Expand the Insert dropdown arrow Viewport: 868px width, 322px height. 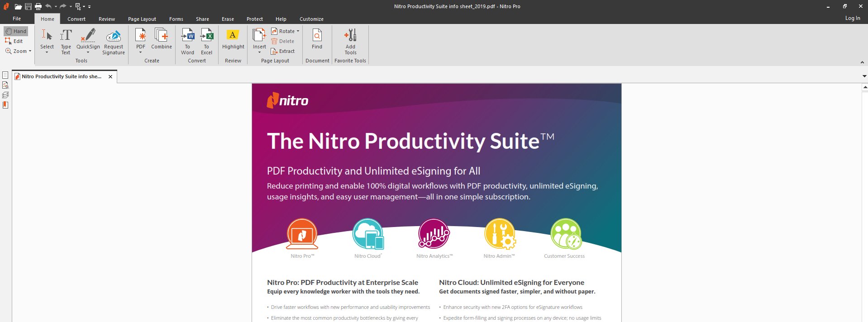[x=260, y=52]
